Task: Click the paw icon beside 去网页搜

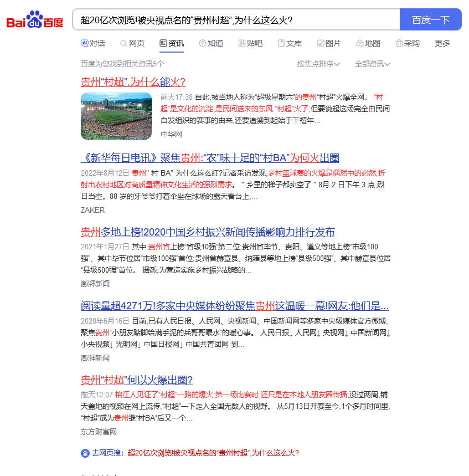Action: [85, 453]
